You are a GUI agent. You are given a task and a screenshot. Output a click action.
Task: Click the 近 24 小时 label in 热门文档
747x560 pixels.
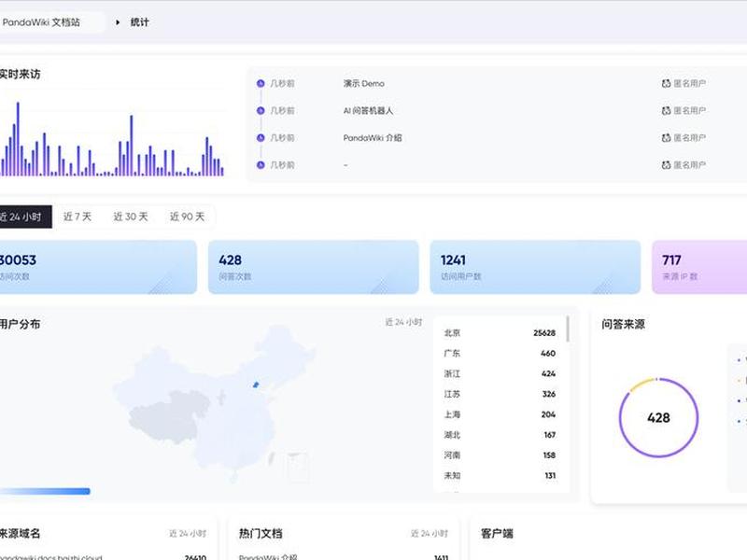[x=430, y=533]
